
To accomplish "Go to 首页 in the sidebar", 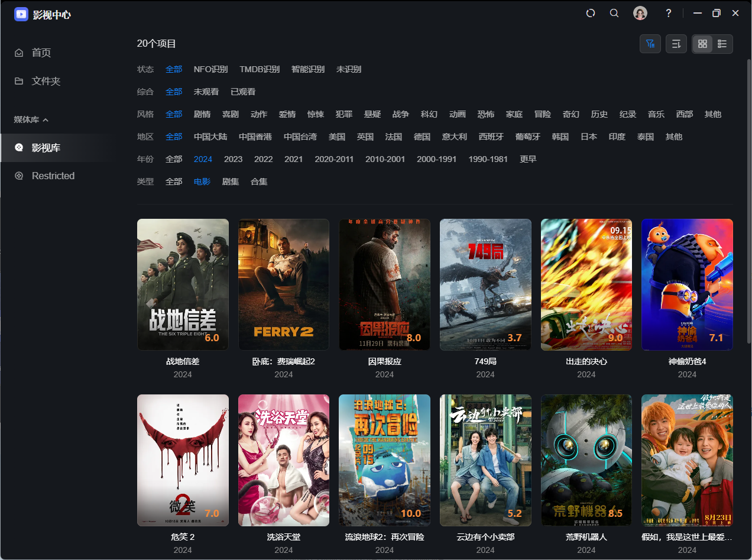I will point(41,53).
